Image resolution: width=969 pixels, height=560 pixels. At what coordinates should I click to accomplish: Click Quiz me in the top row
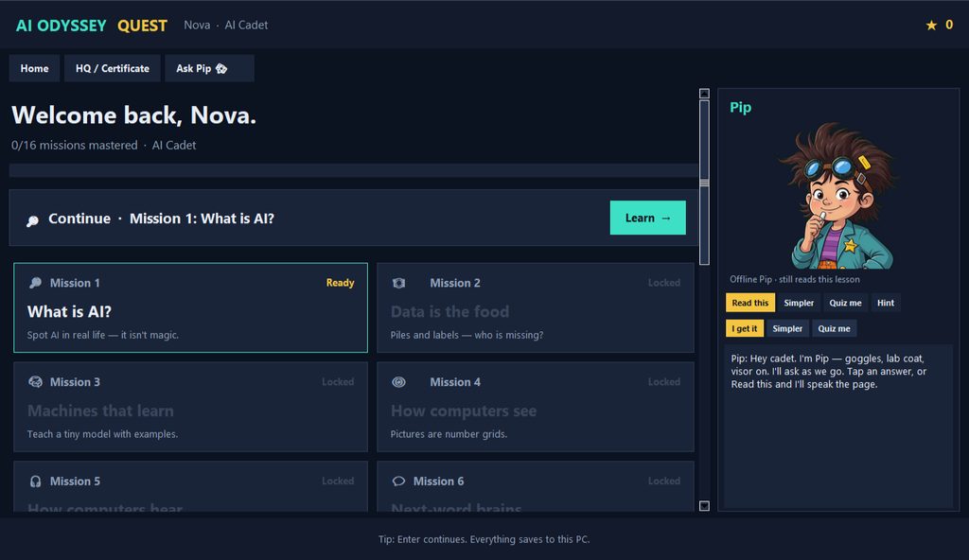[x=845, y=303]
